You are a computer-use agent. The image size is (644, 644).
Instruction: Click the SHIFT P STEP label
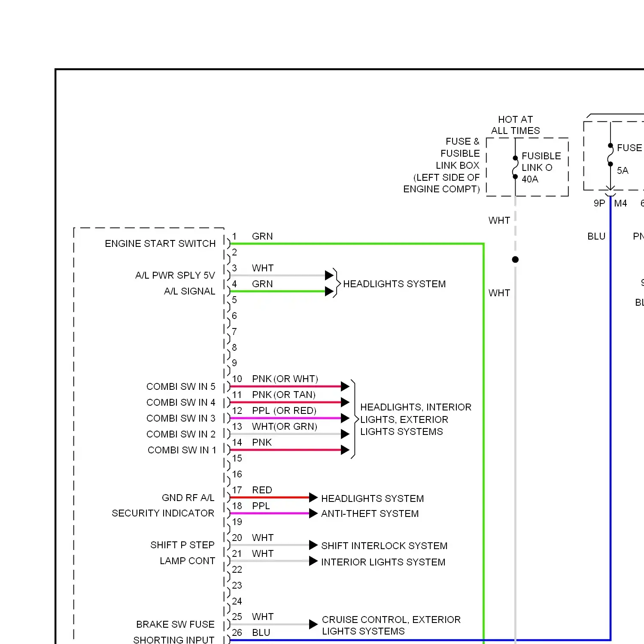[x=182, y=545]
